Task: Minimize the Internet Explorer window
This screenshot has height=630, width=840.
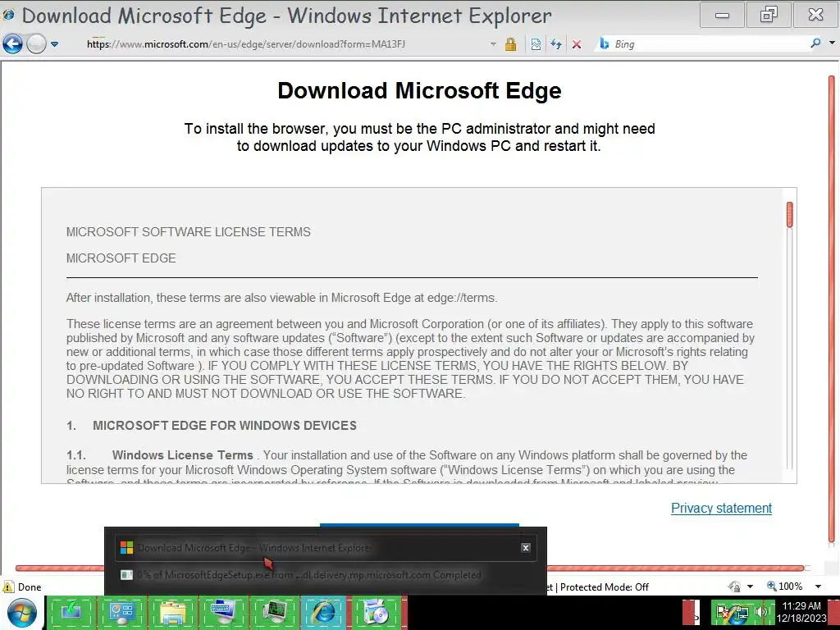Action: click(722, 15)
